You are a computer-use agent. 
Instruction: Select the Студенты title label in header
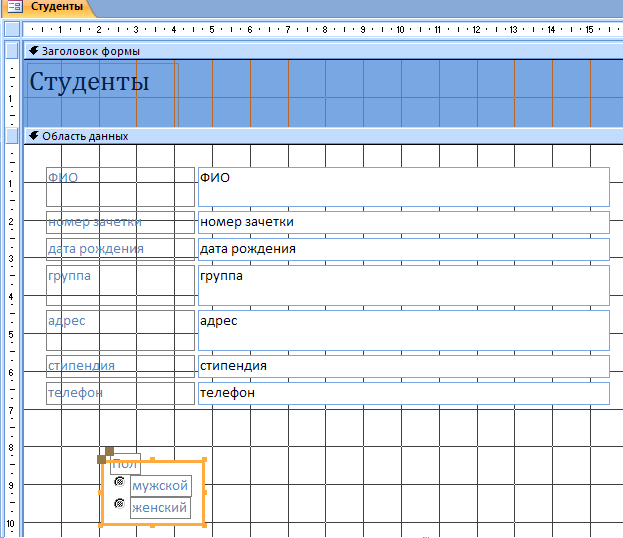pos(103,95)
